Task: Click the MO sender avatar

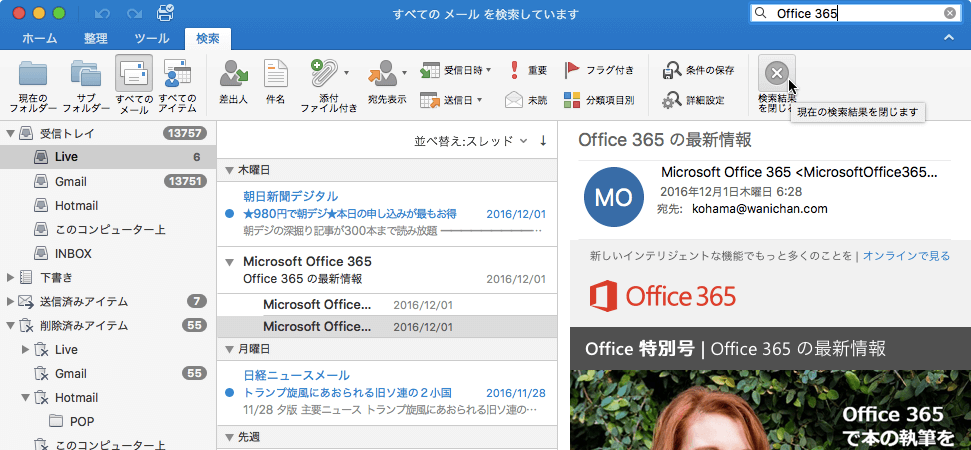Action: 613,197
